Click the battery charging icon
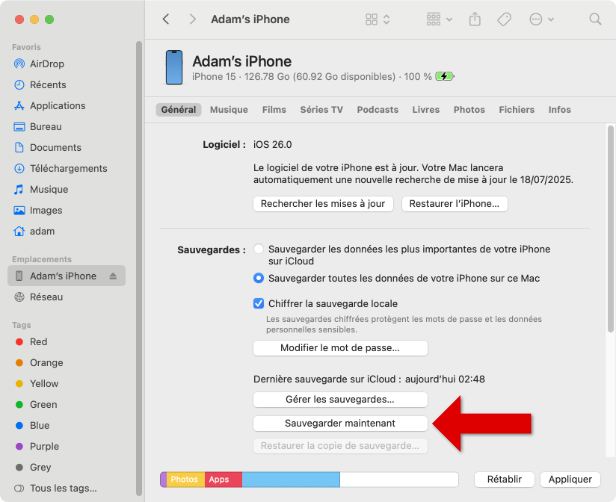616x502 pixels. pos(444,76)
